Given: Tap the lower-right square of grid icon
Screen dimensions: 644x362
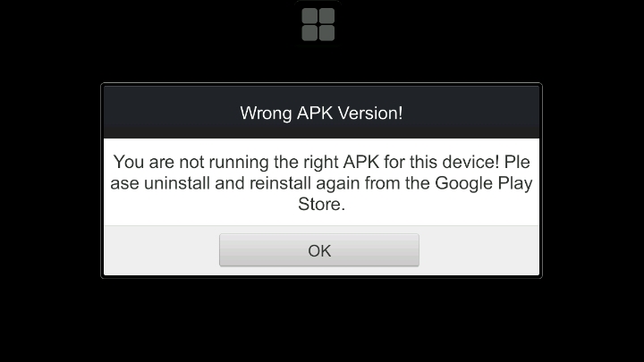Looking at the screenshot, I should (x=327, y=33).
